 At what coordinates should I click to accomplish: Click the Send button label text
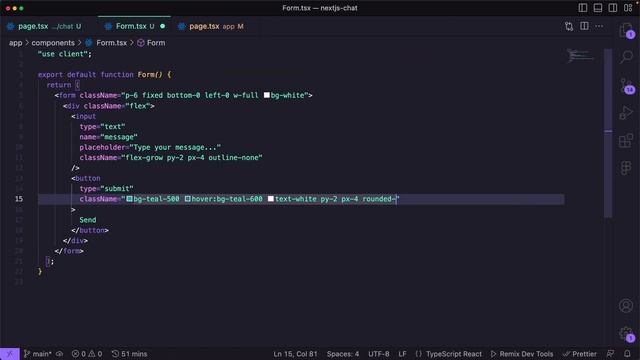click(88, 220)
